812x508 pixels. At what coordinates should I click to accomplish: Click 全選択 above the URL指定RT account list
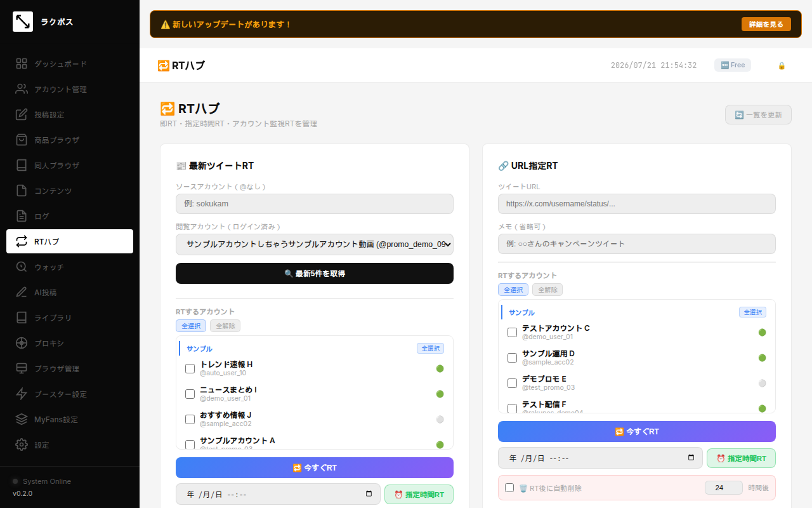[x=513, y=290]
